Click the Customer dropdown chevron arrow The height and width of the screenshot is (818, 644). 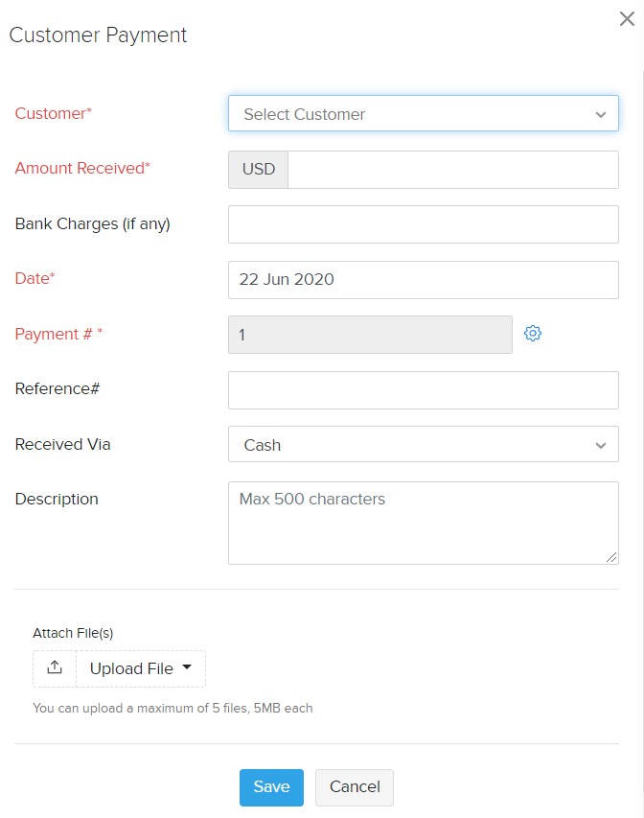[601, 114]
